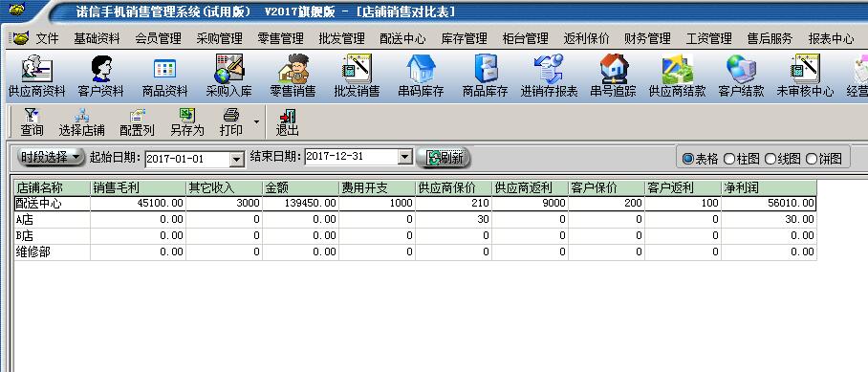The image size is (868, 372).
Task: Click the application logo in title bar
Action: pos(16,10)
